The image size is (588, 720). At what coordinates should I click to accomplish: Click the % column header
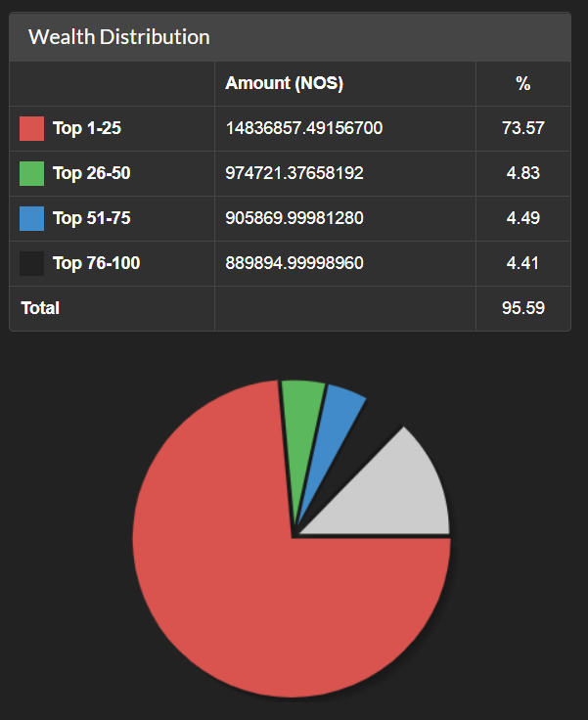[x=523, y=83]
